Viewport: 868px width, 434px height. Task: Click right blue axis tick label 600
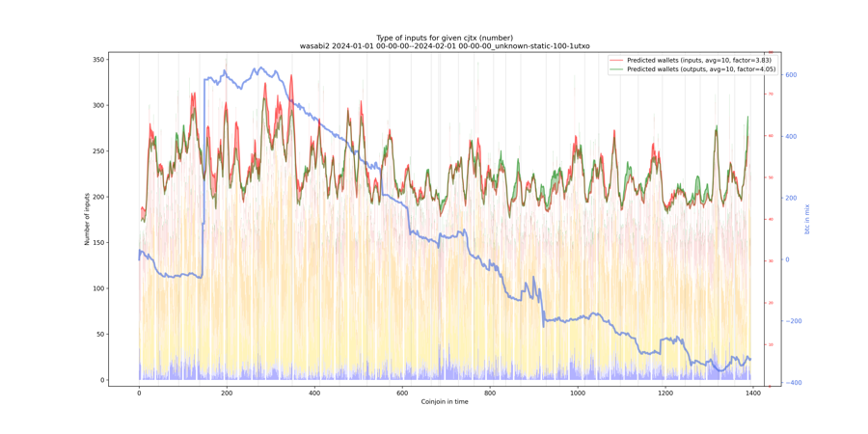coord(792,75)
